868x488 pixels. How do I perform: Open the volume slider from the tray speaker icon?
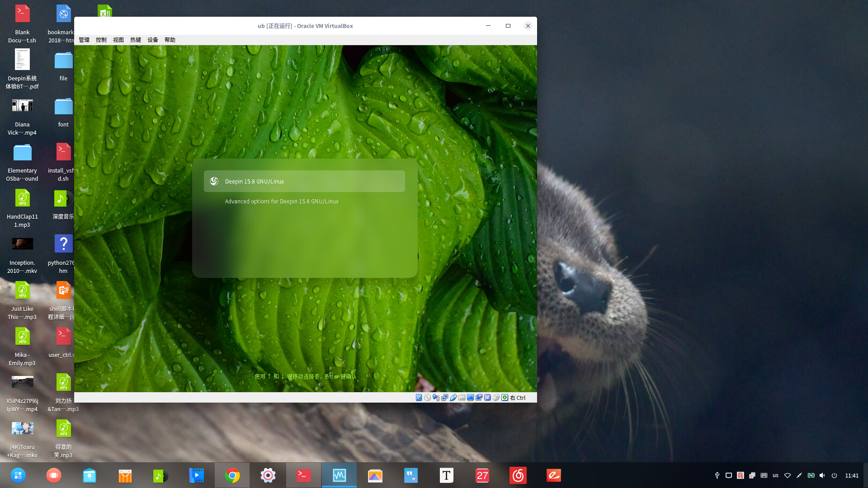822,475
